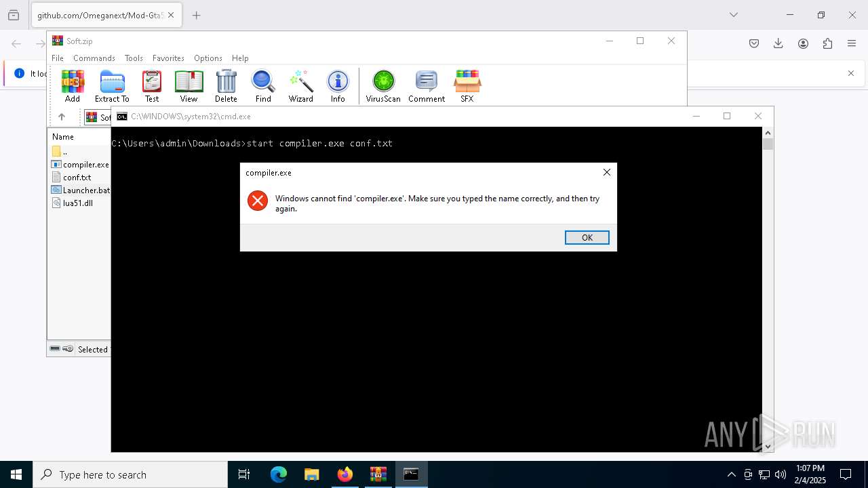
Task: Open the Firefox application menu
Action: 852,43
